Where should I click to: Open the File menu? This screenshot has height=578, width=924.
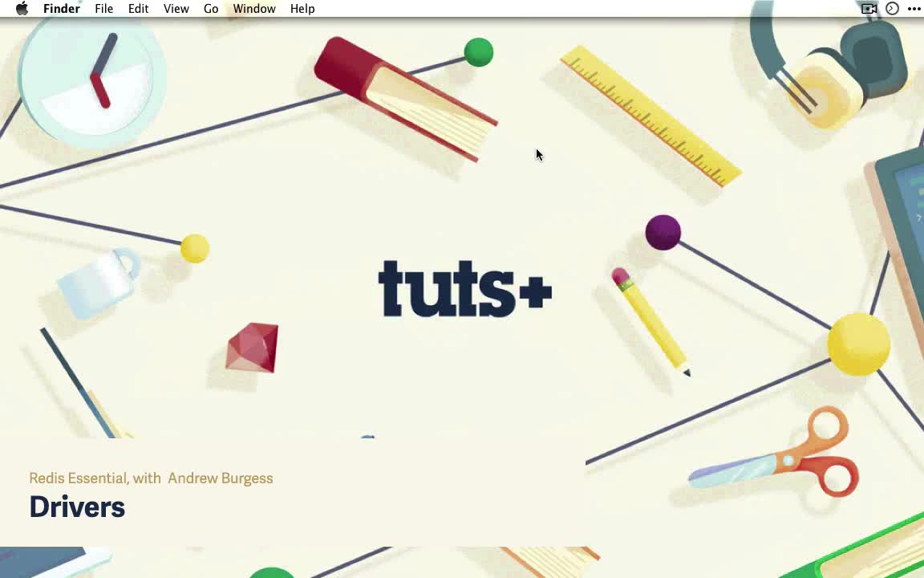103,9
